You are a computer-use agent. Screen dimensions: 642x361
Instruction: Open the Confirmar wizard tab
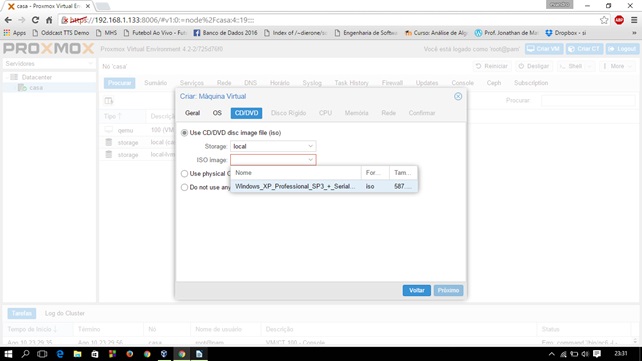422,113
